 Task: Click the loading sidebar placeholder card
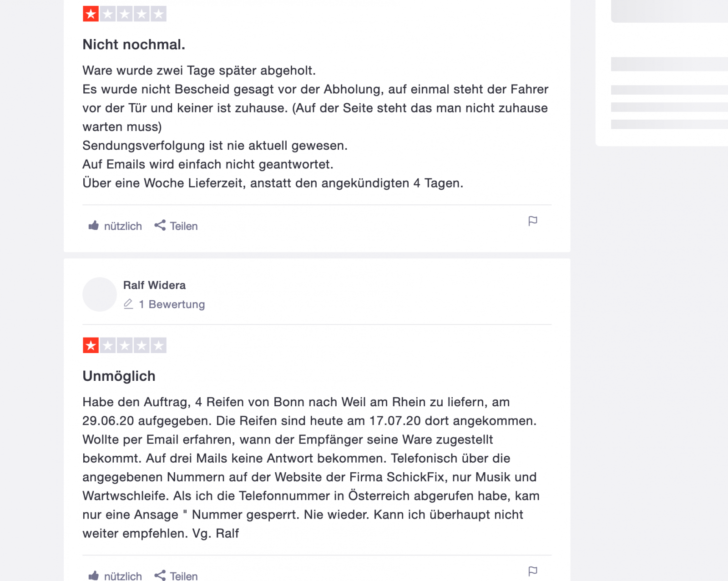coord(662,73)
